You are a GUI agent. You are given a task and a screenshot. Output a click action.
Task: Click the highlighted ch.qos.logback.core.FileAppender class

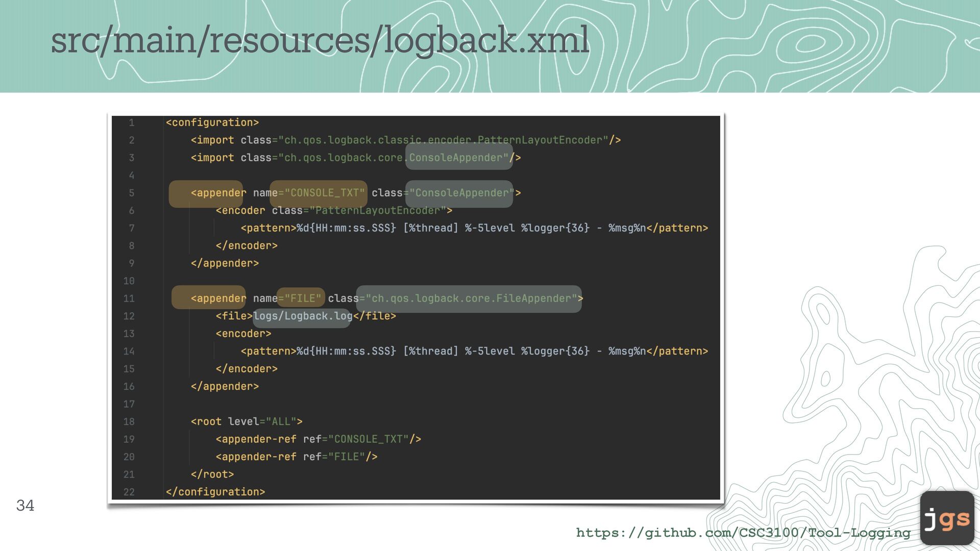coord(469,298)
